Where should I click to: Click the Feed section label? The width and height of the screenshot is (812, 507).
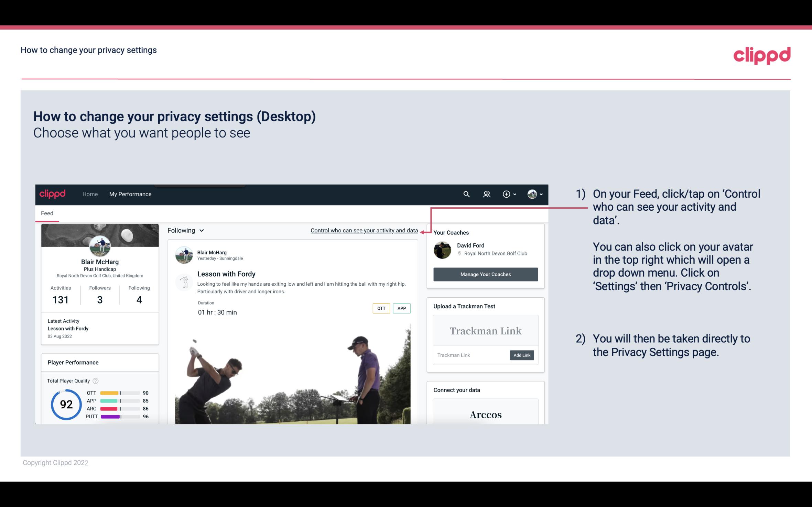point(47,213)
